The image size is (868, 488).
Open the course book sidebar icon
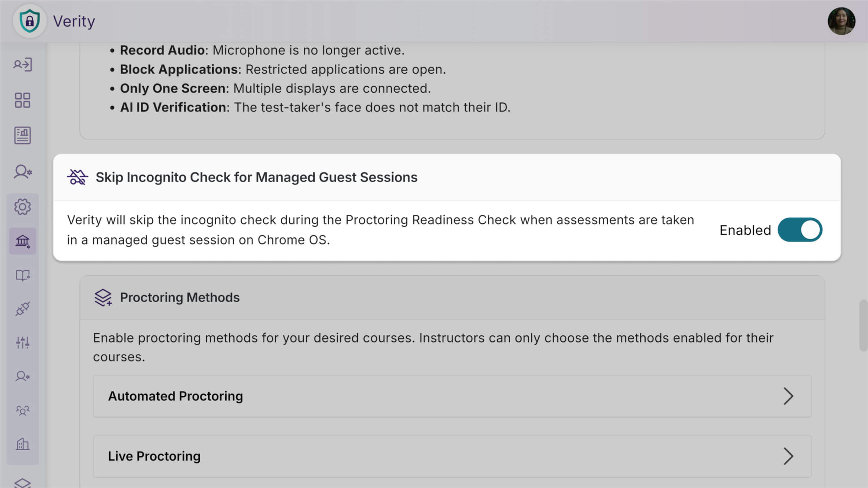click(22, 275)
